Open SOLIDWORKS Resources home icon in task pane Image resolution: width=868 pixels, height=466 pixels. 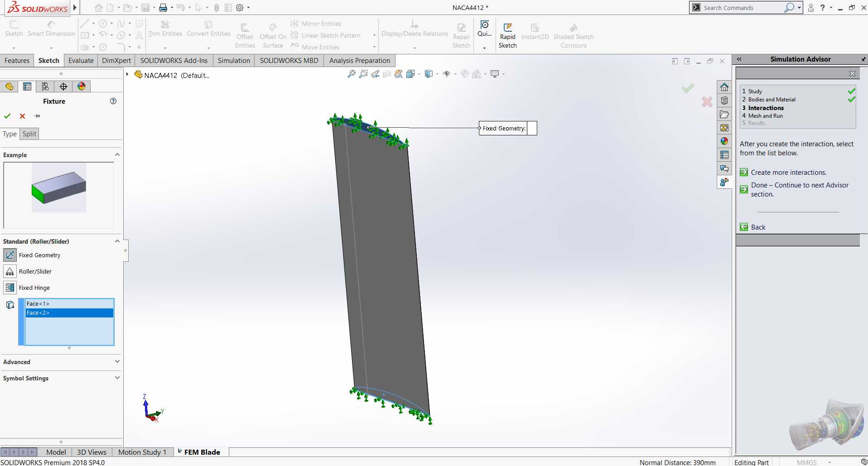[724, 87]
